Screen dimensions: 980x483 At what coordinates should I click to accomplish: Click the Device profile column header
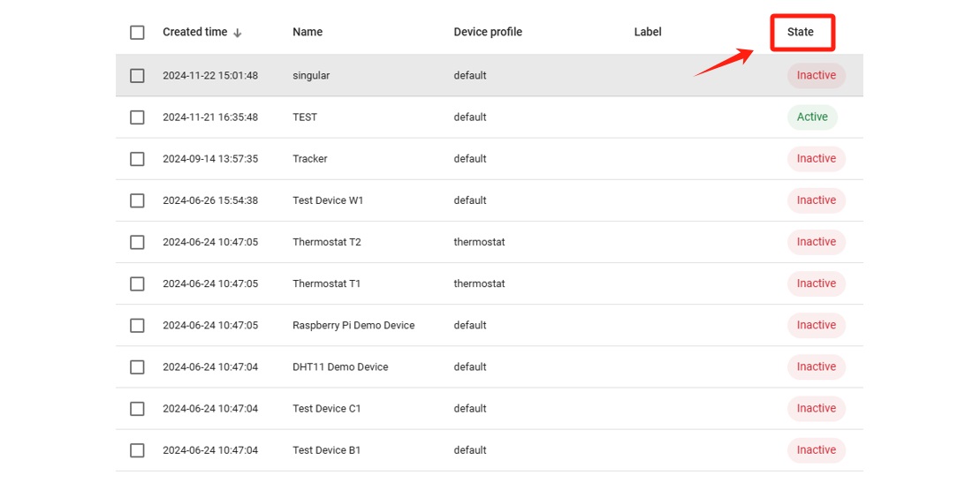click(x=488, y=32)
